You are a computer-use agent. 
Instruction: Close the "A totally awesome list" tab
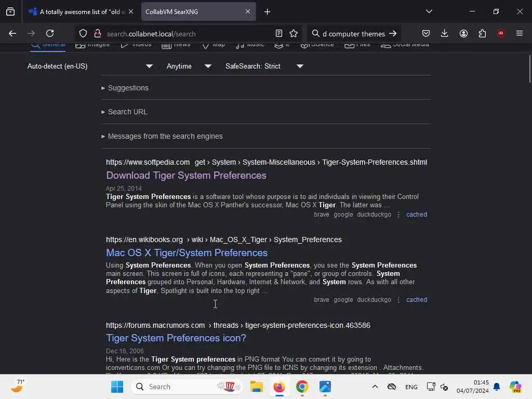131,11
